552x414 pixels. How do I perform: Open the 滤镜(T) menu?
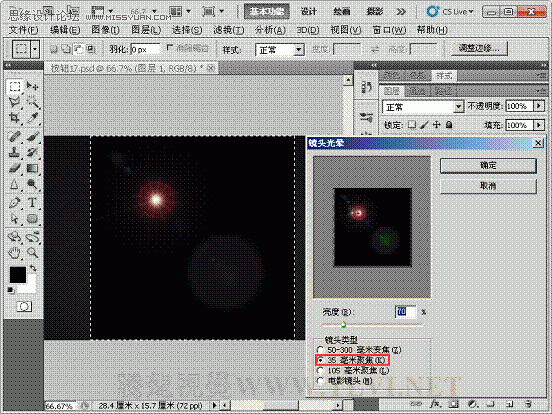[x=228, y=30]
